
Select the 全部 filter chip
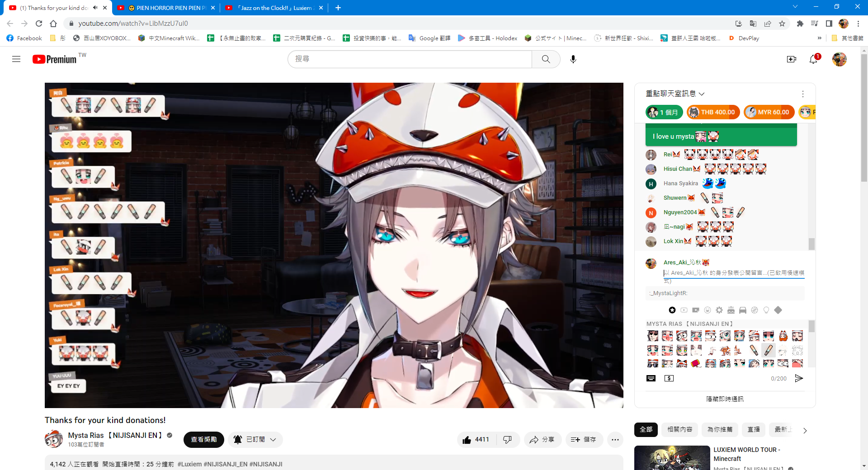tap(646, 429)
